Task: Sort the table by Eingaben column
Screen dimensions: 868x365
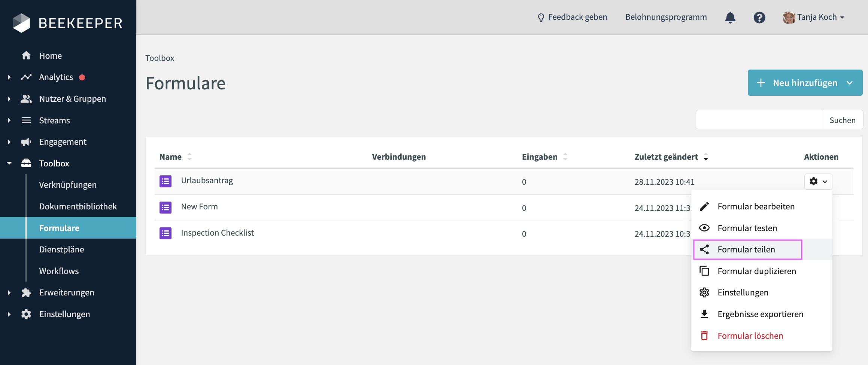Action: 565,157
